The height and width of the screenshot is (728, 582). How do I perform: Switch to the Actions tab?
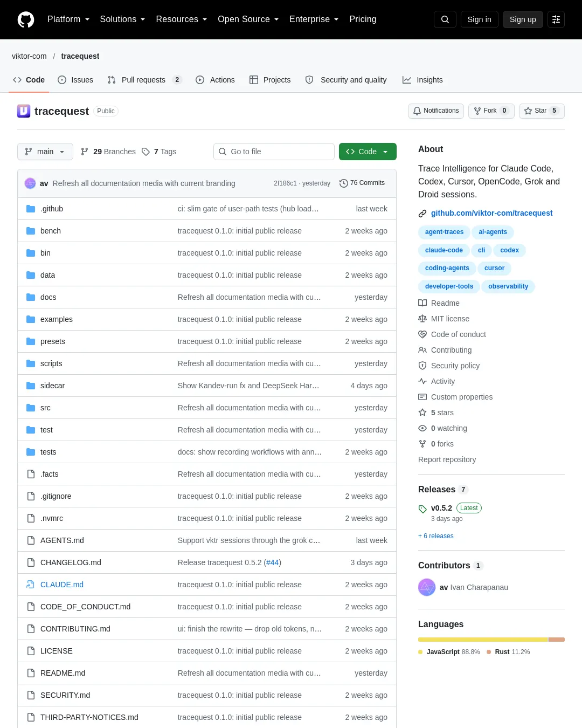[215, 80]
